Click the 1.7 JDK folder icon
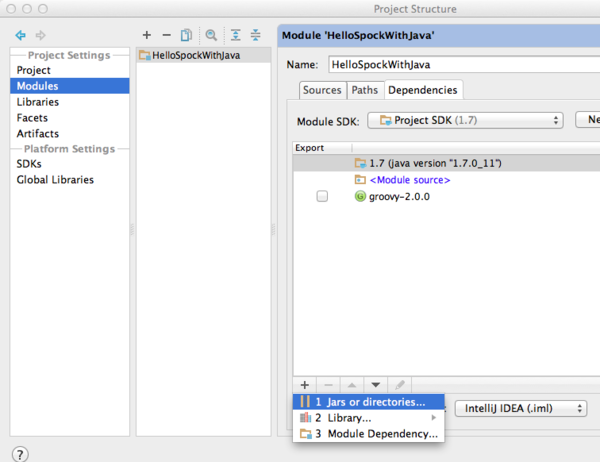 click(x=360, y=163)
